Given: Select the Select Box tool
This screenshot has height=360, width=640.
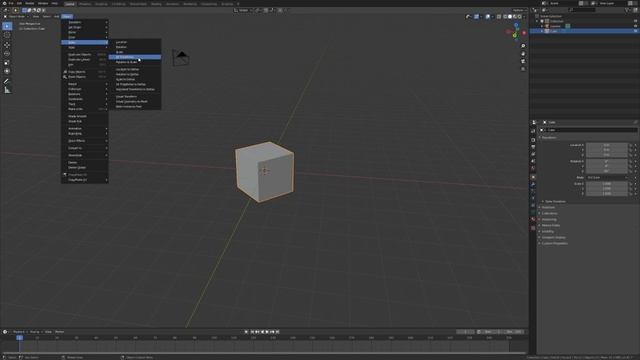Looking at the screenshot, I should tap(7, 26).
